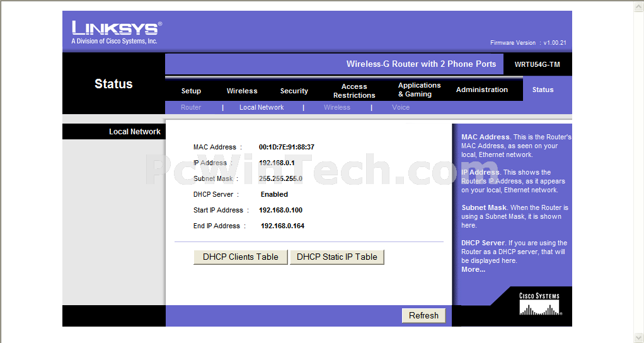Click the scrollbar up arrow

click(x=639, y=6)
